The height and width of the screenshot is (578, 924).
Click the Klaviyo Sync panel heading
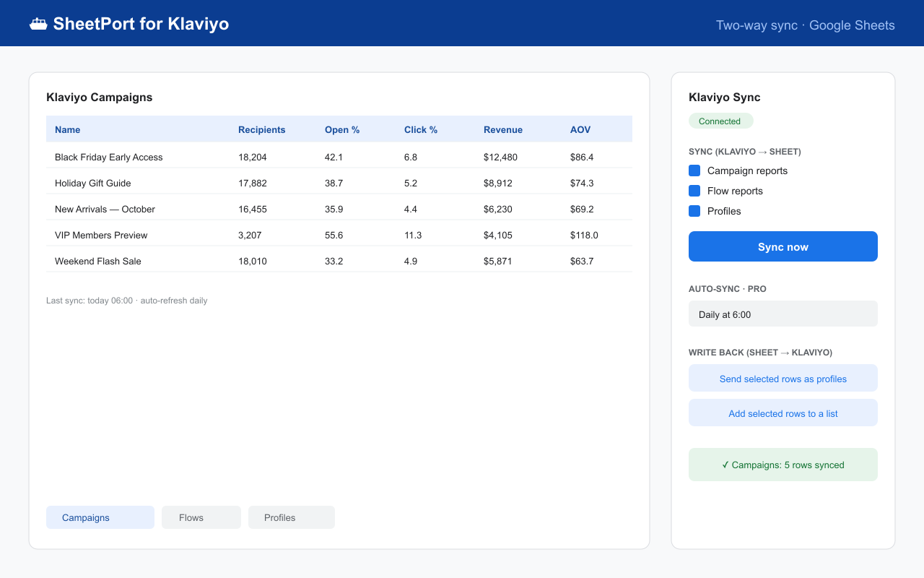click(x=725, y=98)
